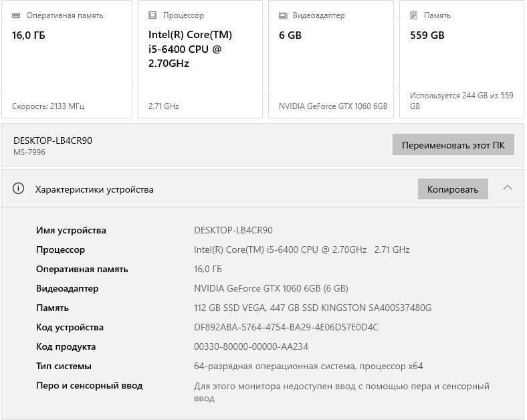Click the Код продукта label
527x420 pixels.
click(66, 347)
